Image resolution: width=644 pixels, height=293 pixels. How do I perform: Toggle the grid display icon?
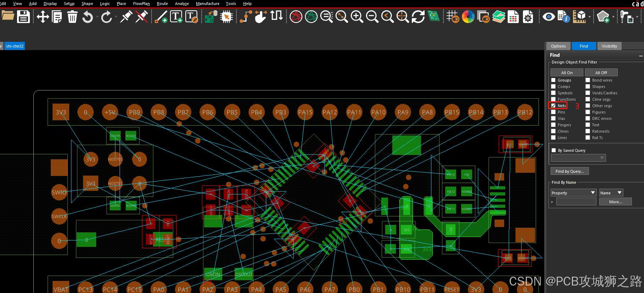(453, 17)
